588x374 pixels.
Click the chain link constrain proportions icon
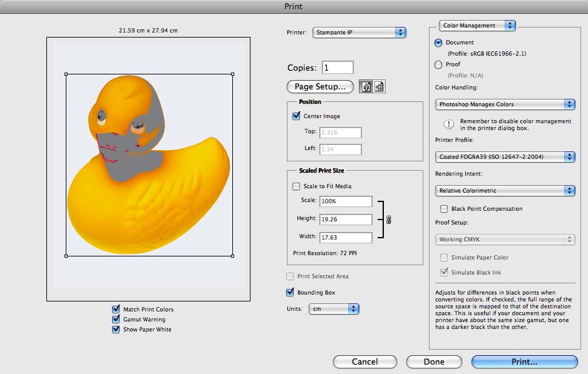[x=388, y=220]
